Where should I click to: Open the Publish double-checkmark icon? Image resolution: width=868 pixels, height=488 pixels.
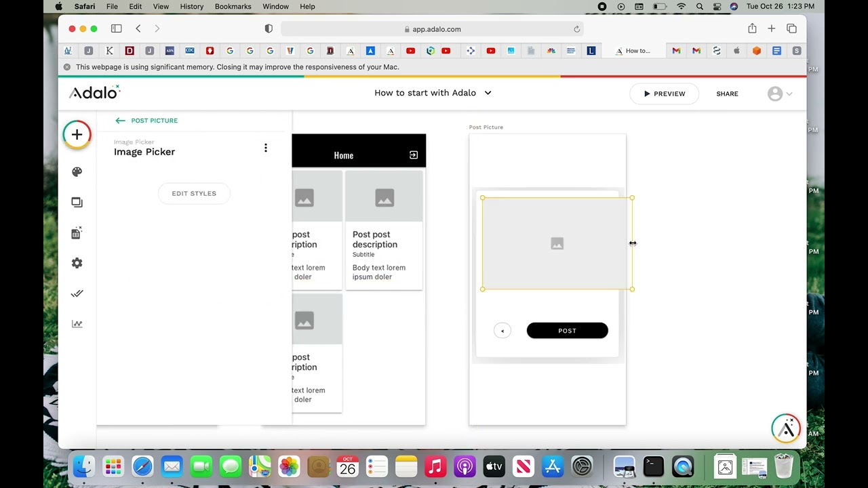pyautogui.click(x=77, y=293)
